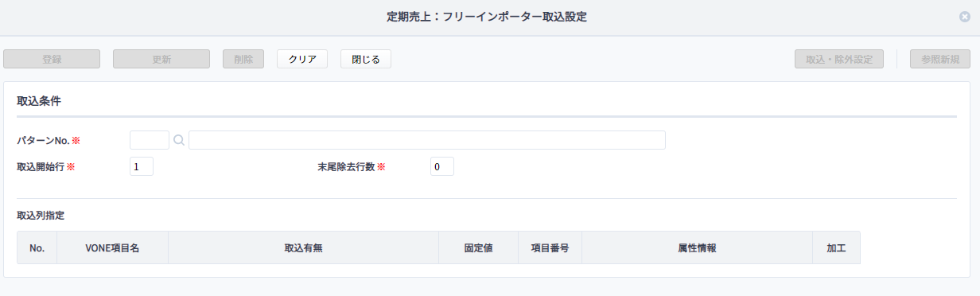Screen dimensions: 980x296
Task: Focus the 取込開始行 input field
Action: tap(142, 166)
